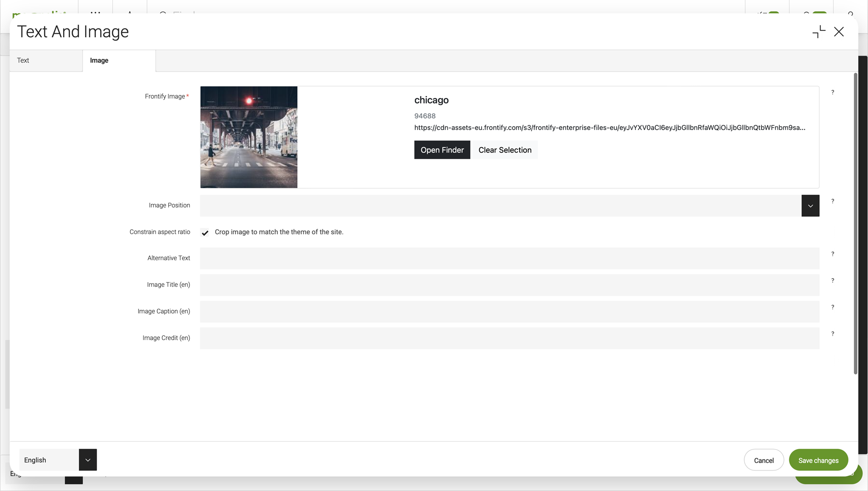Click Clear Selection to remove the image
This screenshot has width=868, height=491.
pos(505,150)
